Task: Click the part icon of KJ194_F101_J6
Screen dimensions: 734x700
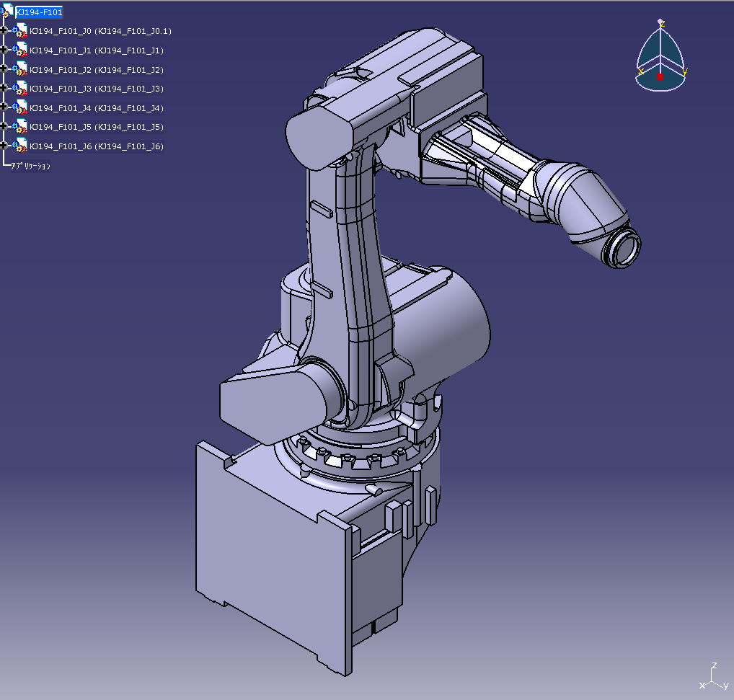Action: coord(19,146)
